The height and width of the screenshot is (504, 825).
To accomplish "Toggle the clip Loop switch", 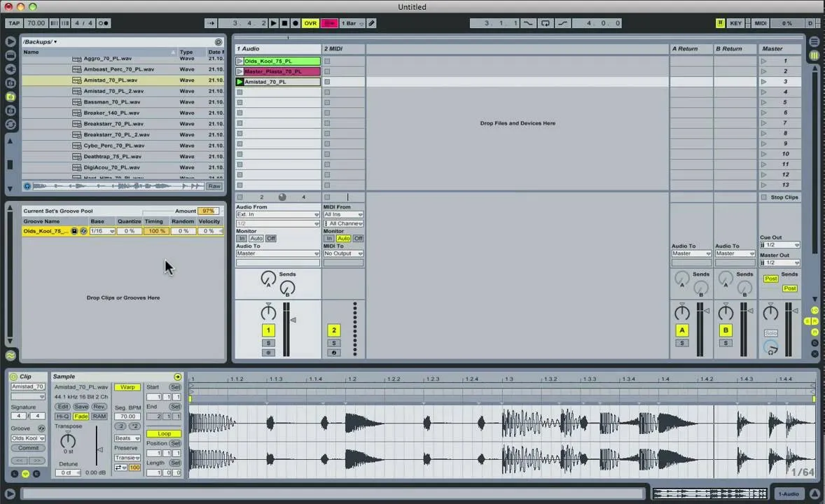I will pos(164,433).
